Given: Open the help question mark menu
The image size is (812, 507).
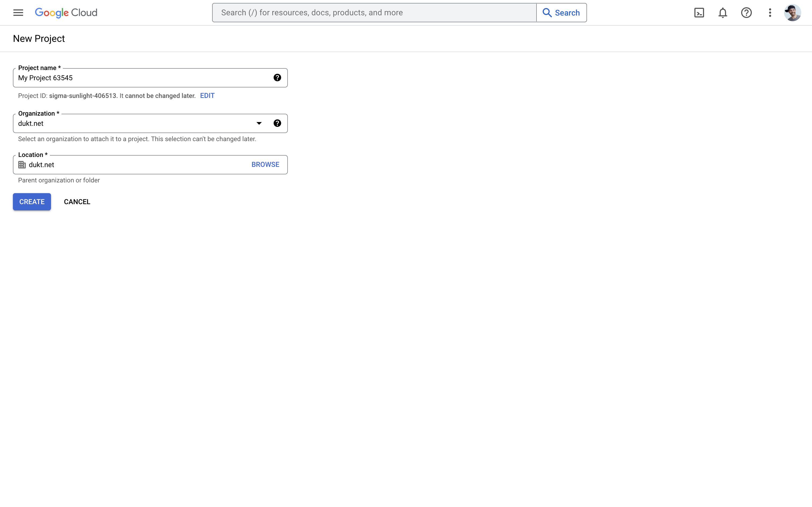Looking at the screenshot, I should tap(746, 13).
